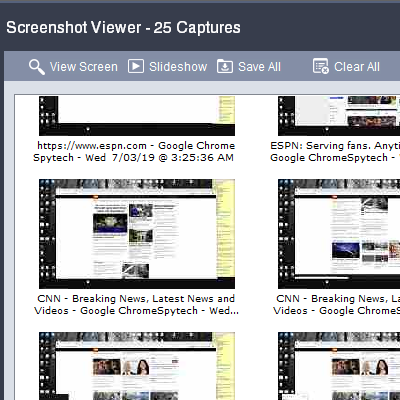Open the View Screen option
This screenshot has width=400, height=400.
(x=73, y=67)
